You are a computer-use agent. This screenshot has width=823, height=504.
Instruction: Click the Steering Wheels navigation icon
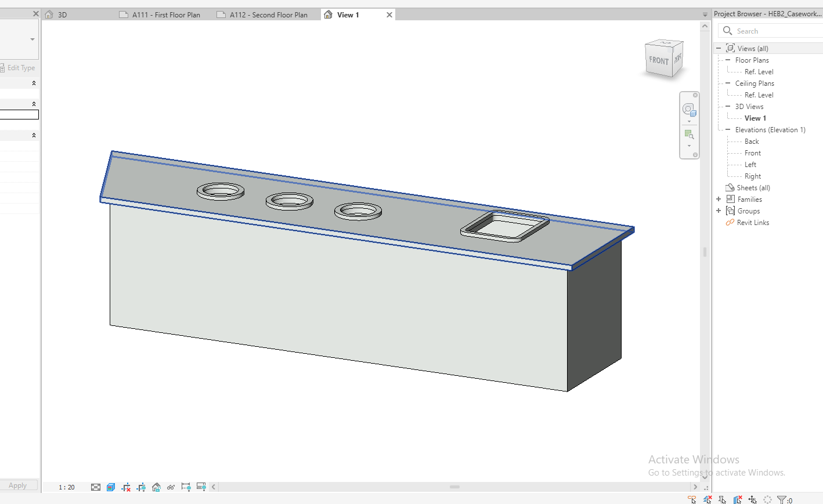tap(688, 110)
